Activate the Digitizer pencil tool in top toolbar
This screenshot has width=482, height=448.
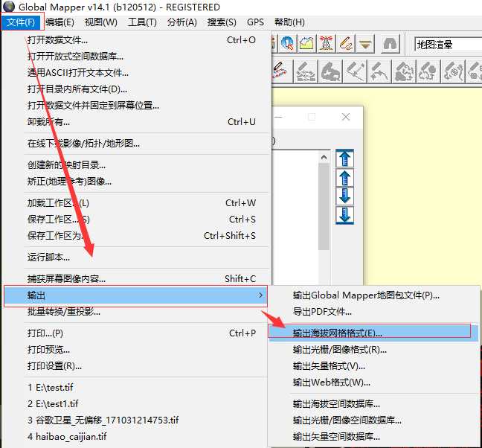(346, 44)
